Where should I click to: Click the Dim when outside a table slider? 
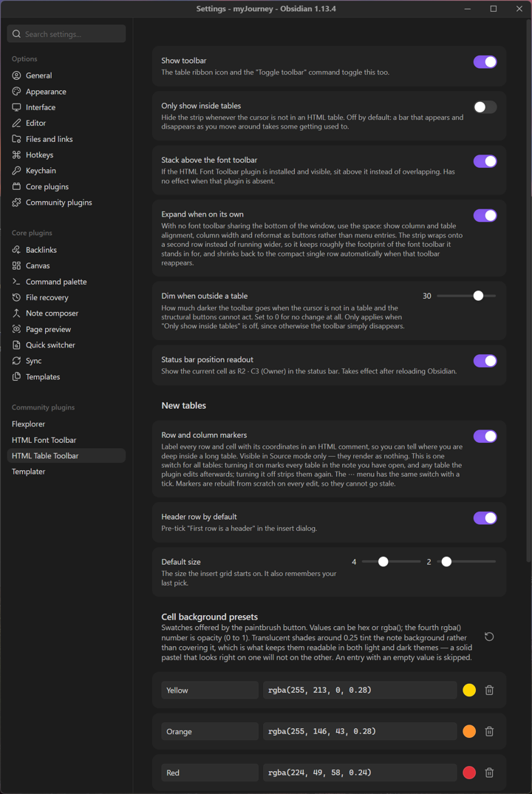(x=466, y=296)
